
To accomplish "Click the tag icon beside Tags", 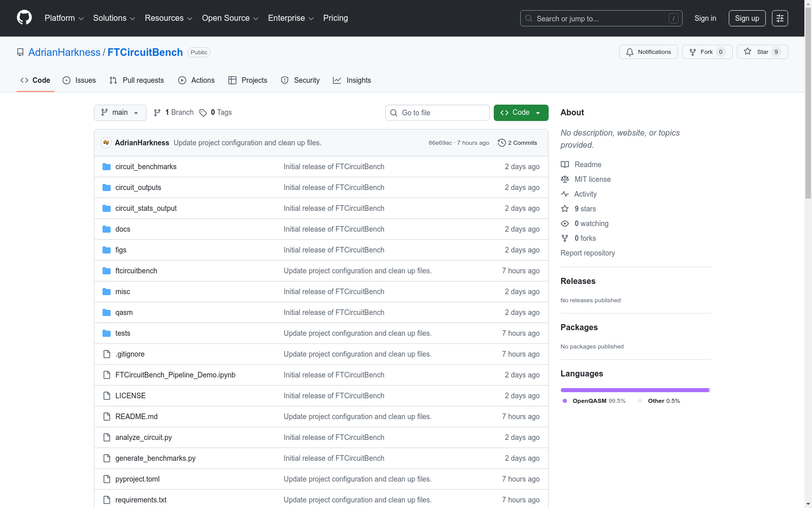I will click(x=203, y=113).
